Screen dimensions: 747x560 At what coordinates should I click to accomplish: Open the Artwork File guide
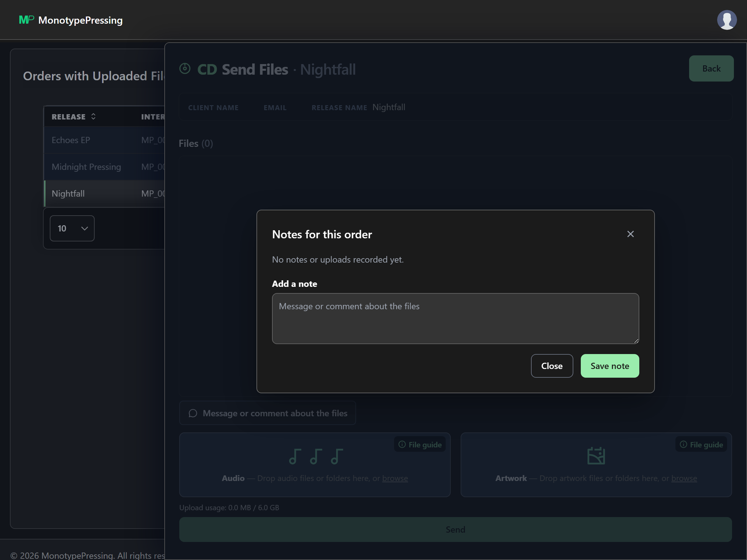701,444
